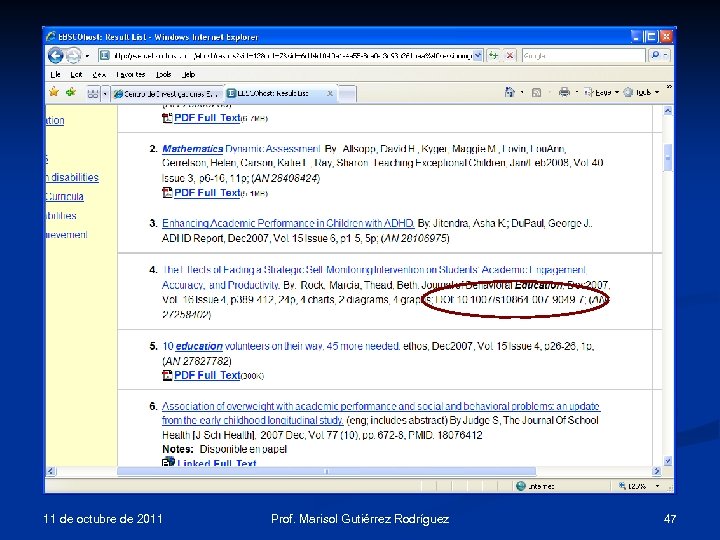Open PDF Full Text for Mathematics Dynamic Assessment
720x540 pixels.
tap(207, 193)
